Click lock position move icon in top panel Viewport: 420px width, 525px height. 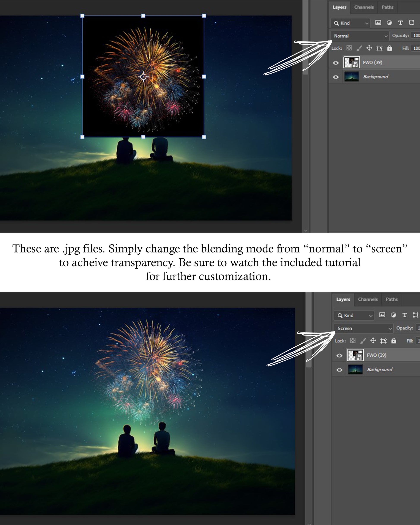point(369,48)
